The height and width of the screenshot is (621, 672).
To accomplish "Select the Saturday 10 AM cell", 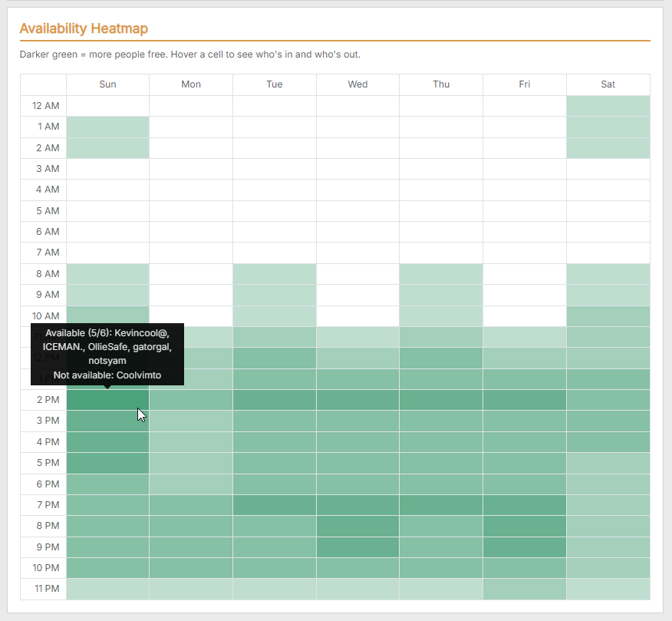I will point(608,316).
